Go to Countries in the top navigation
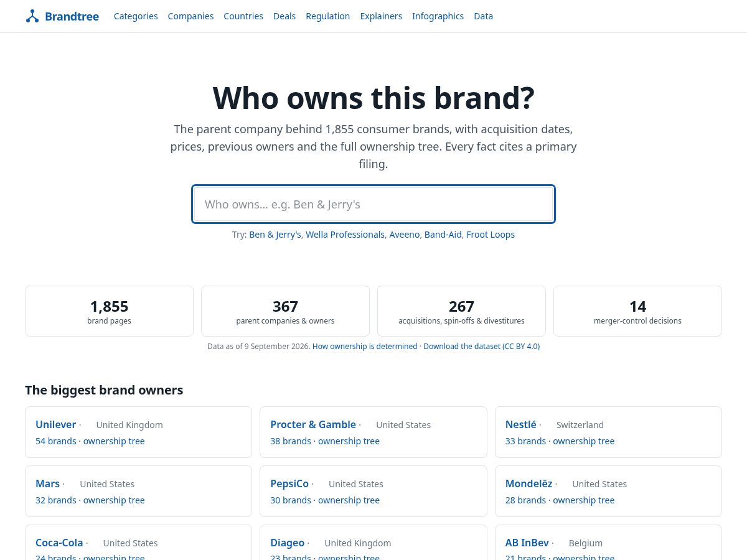 click(x=243, y=16)
